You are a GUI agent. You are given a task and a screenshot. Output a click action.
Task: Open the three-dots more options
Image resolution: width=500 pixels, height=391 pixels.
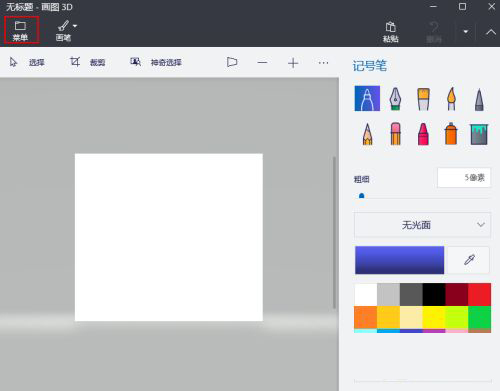323,63
